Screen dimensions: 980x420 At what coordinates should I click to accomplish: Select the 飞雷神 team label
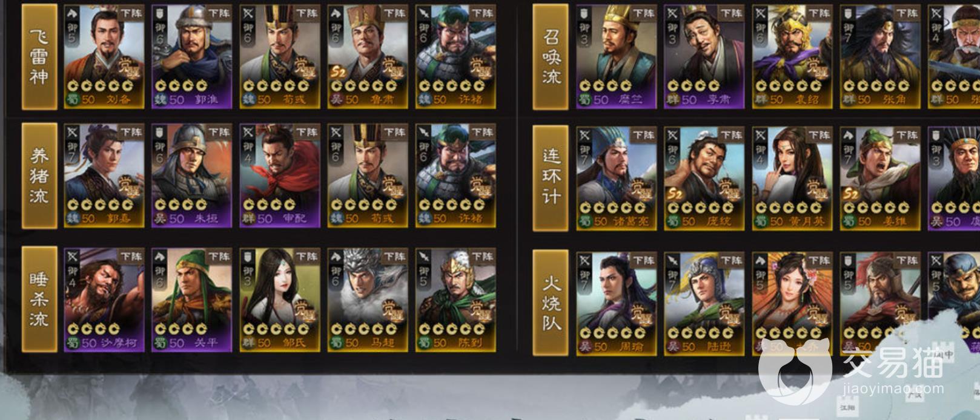point(39,57)
